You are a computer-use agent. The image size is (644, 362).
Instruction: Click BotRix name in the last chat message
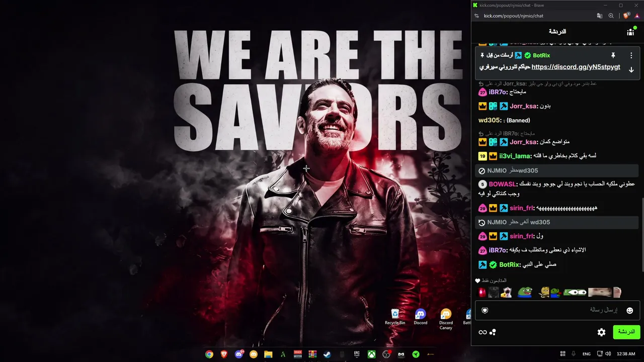coord(509,264)
